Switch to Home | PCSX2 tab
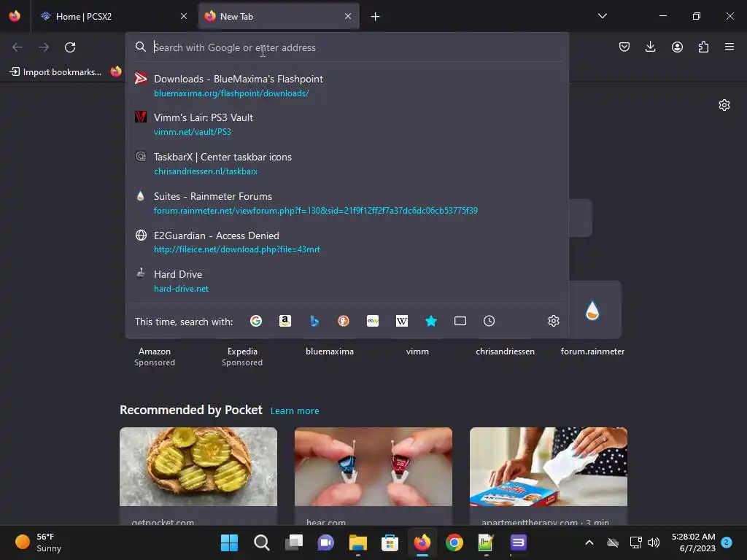747x560 pixels. pos(114,16)
